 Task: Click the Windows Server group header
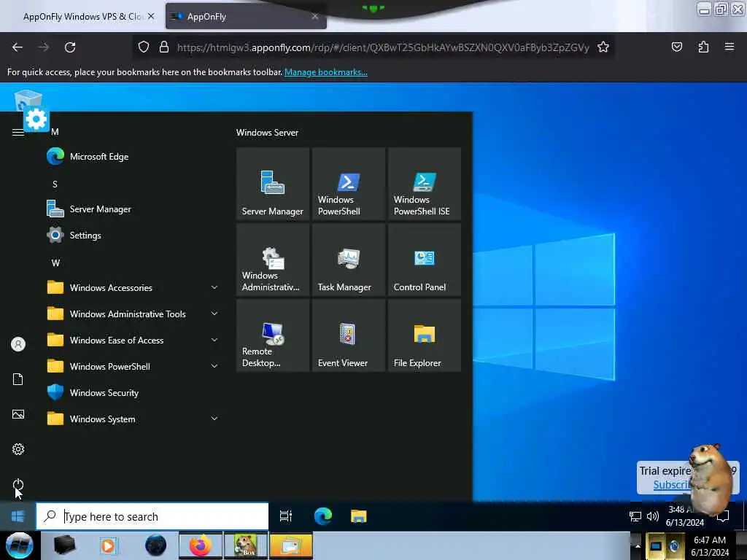(267, 133)
